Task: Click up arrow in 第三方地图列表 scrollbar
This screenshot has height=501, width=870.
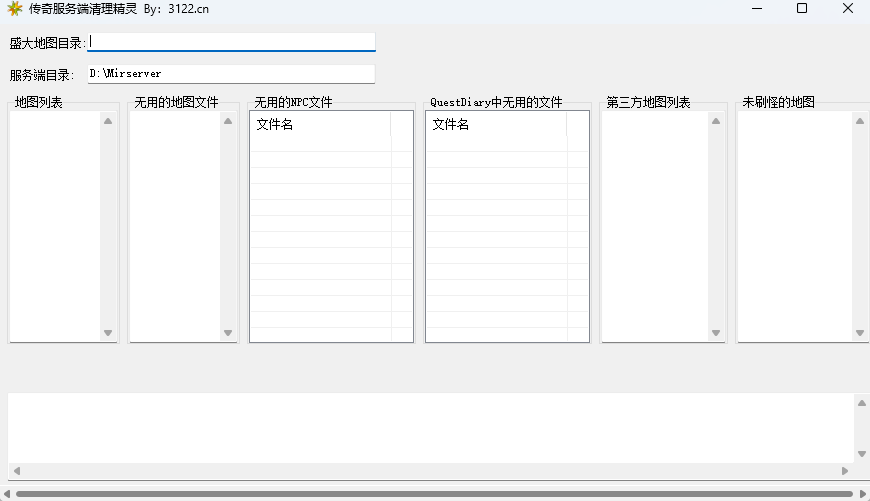Action: point(716,121)
